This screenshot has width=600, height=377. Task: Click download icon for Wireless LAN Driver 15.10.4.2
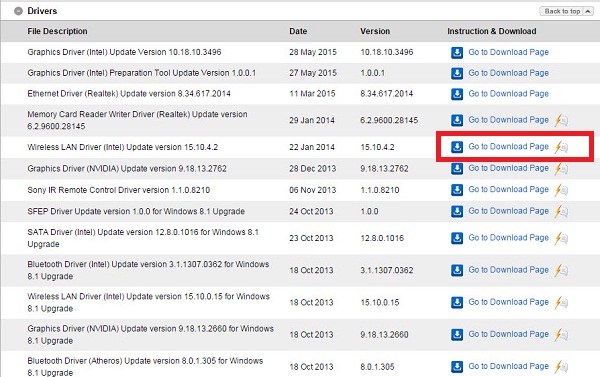coord(457,147)
